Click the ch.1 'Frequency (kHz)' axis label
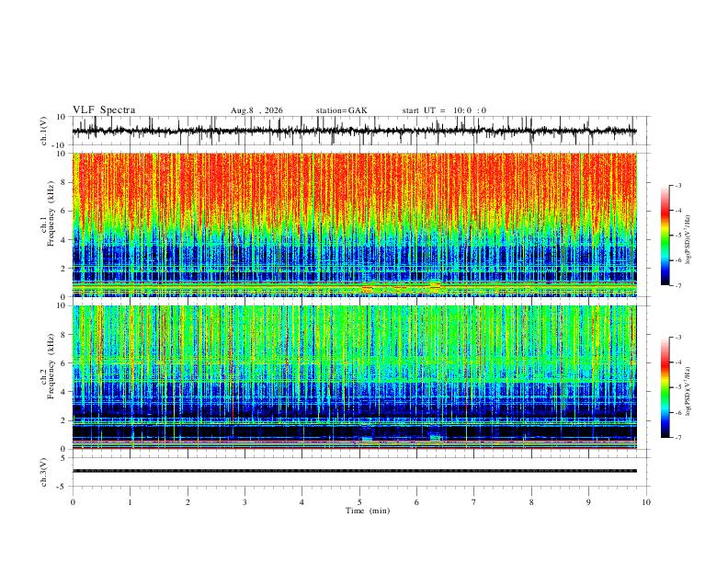The height and width of the screenshot is (563, 728). (51, 214)
